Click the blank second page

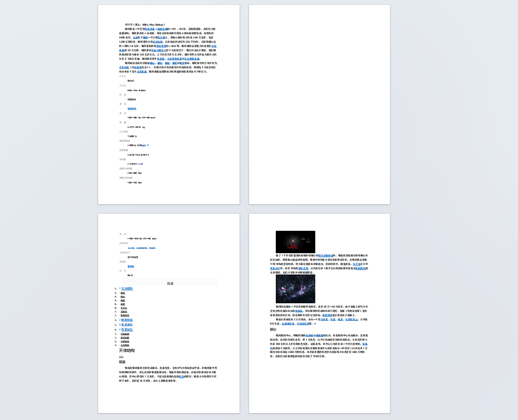pyautogui.click(x=320, y=104)
